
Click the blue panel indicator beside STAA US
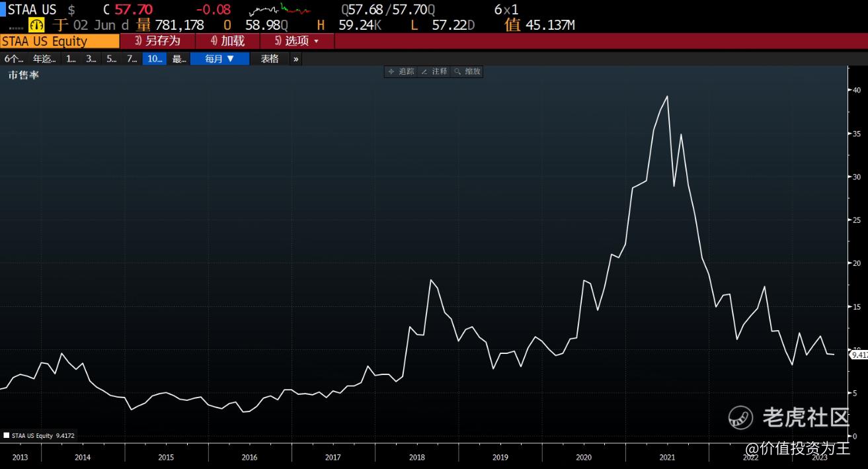3,10
